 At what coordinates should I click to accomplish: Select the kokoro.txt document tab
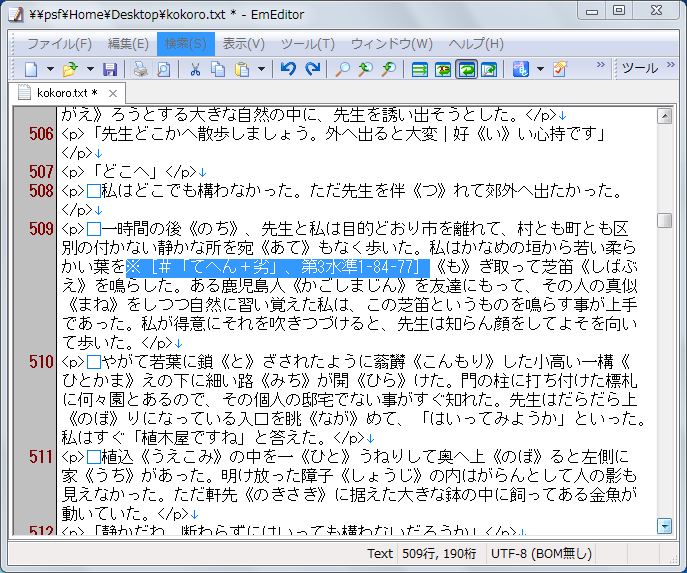[x=67, y=93]
